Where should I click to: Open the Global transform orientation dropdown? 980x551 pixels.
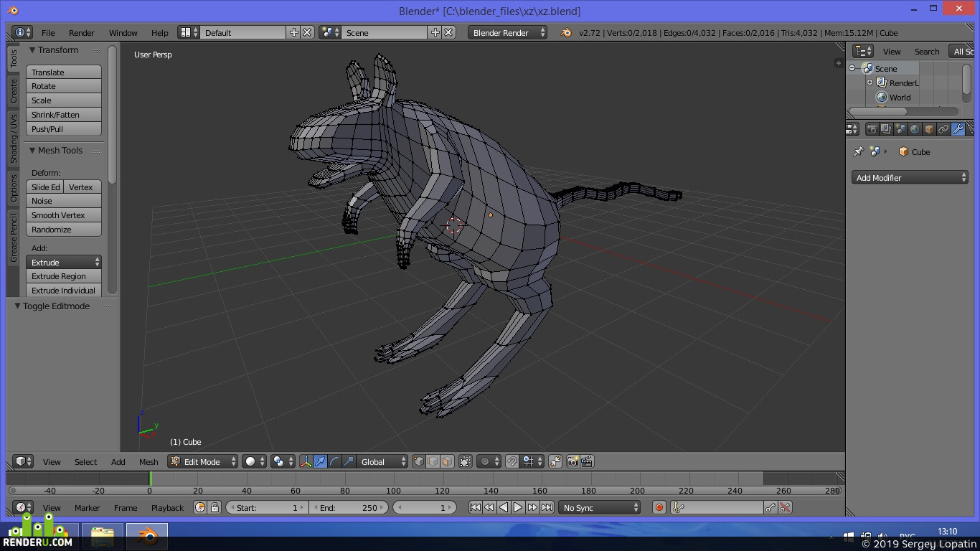tap(382, 462)
